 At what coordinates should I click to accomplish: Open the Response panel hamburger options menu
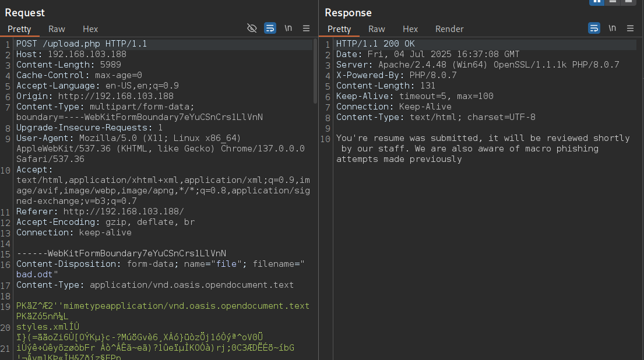pos(631,29)
